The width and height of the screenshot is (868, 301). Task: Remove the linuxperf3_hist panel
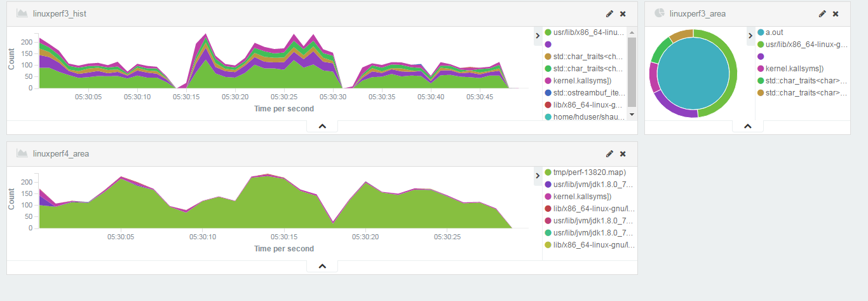pos(623,14)
